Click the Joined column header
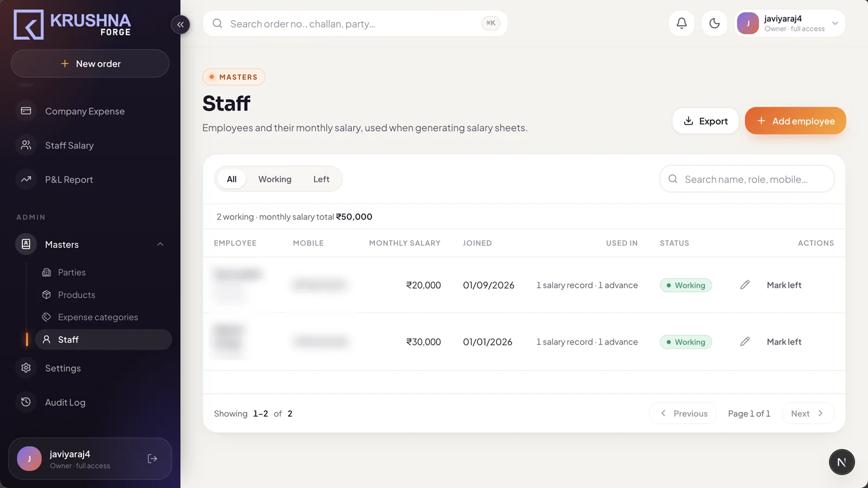The height and width of the screenshot is (488, 868). point(477,243)
